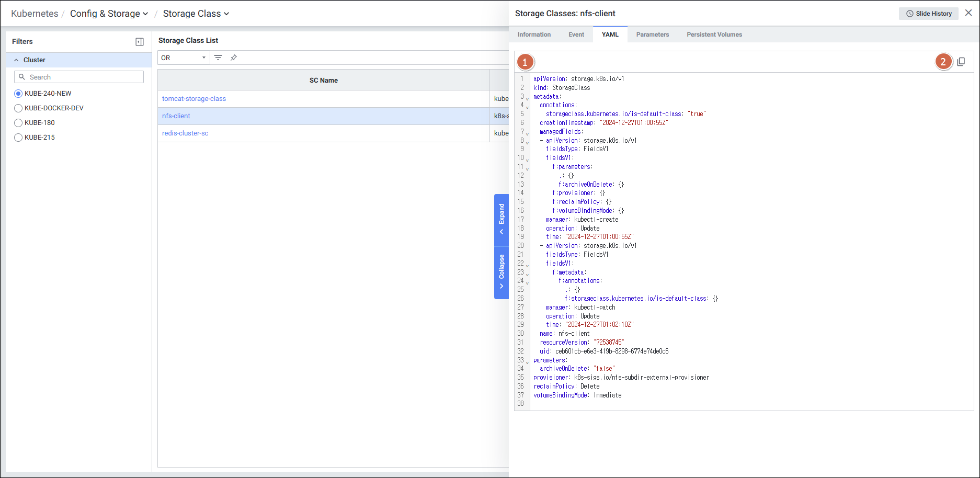The height and width of the screenshot is (478, 980).
Task: Switch to the Parameters tab
Action: coord(652,35)
